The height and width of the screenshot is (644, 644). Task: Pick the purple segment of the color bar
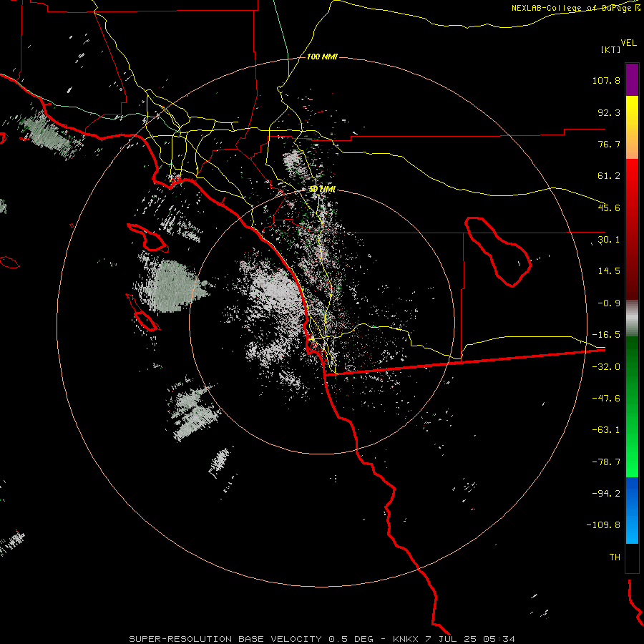pyautogui.click(x=632, y=79)
